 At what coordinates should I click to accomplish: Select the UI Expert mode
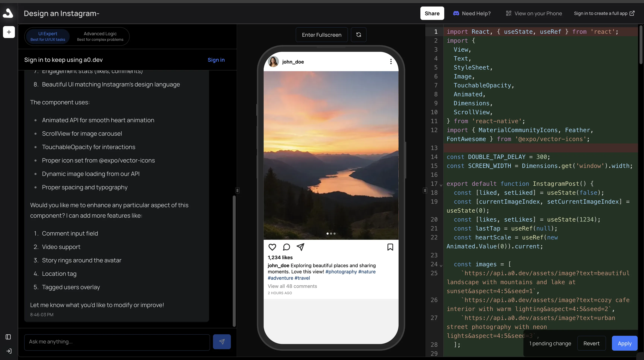(48, 36)
